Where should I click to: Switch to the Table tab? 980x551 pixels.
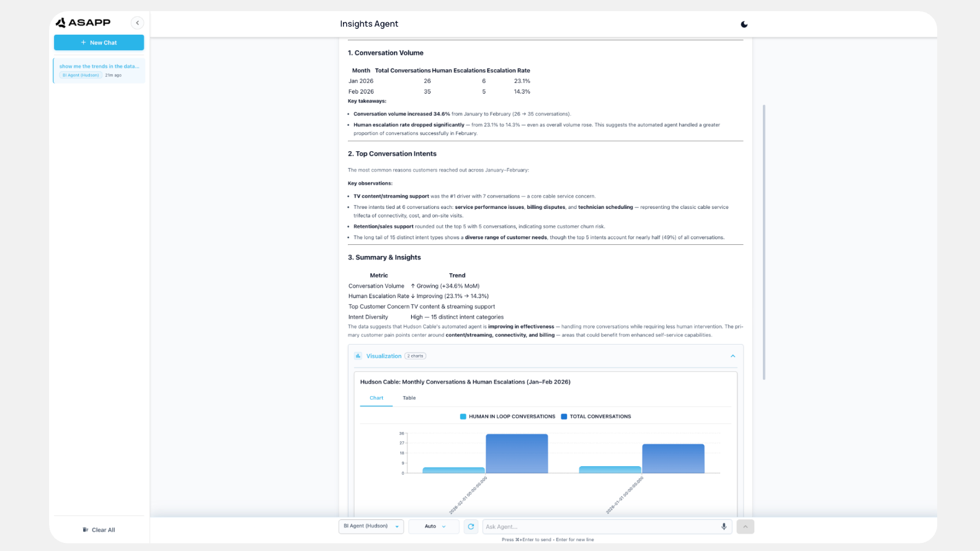(x=409, y=398)
